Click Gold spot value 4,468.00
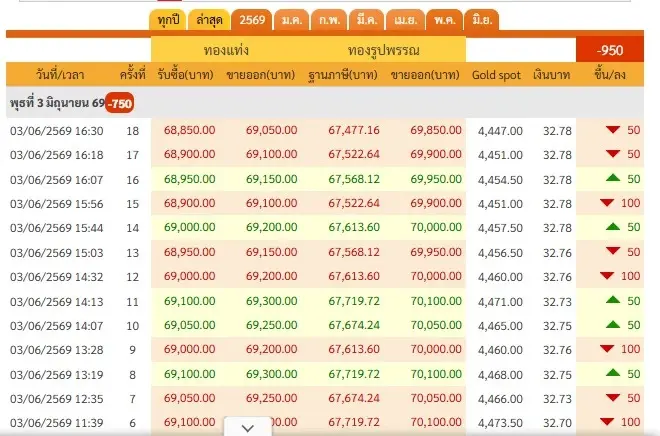 pos(500,374)
